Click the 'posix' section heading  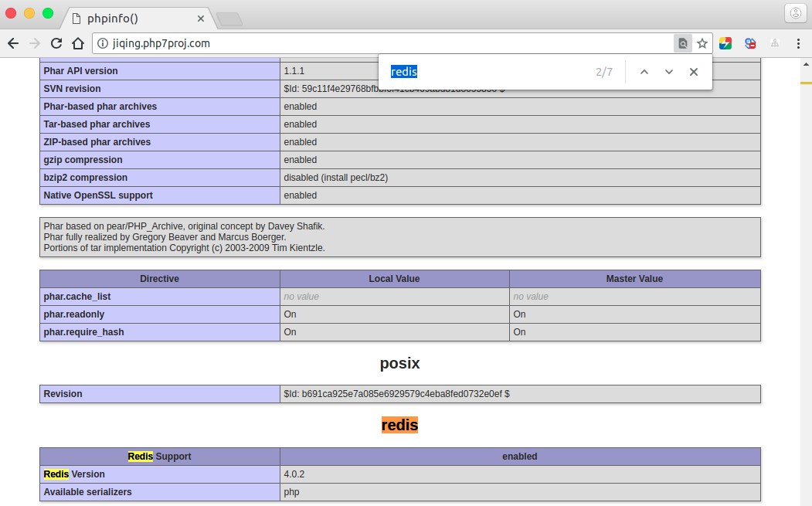pos(399,363)
